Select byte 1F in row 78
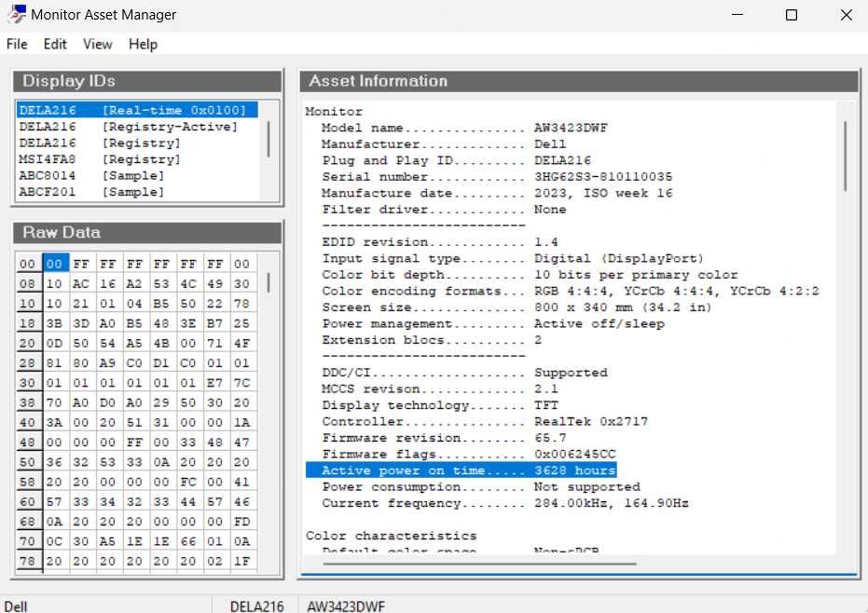868x613 pixels. [x=241, y=561]
